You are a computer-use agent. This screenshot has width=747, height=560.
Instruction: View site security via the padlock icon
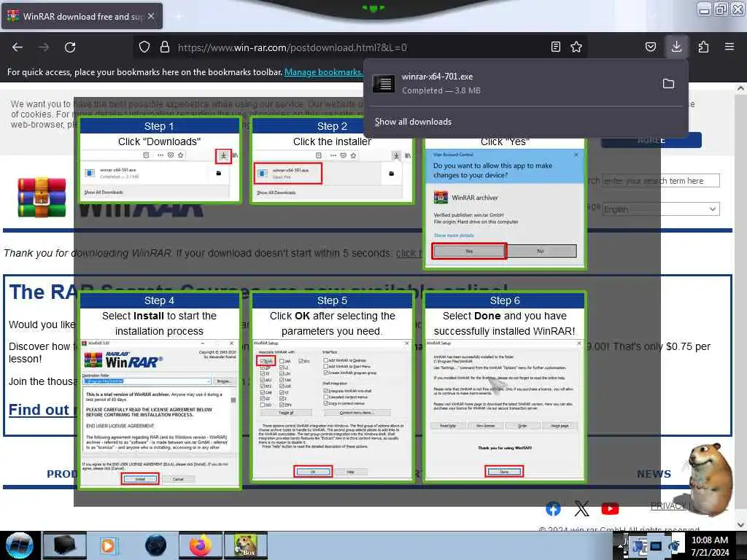point(165,47)
